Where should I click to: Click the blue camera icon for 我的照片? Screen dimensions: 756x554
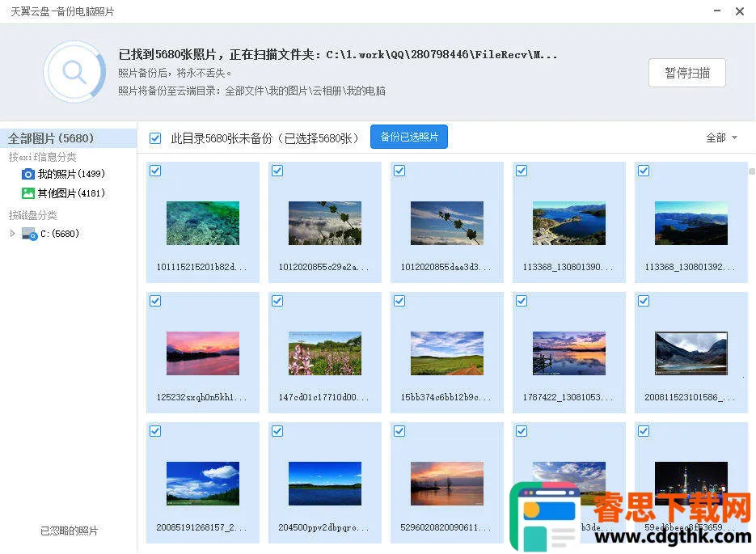pyautogui.click(x=28, y=174)
